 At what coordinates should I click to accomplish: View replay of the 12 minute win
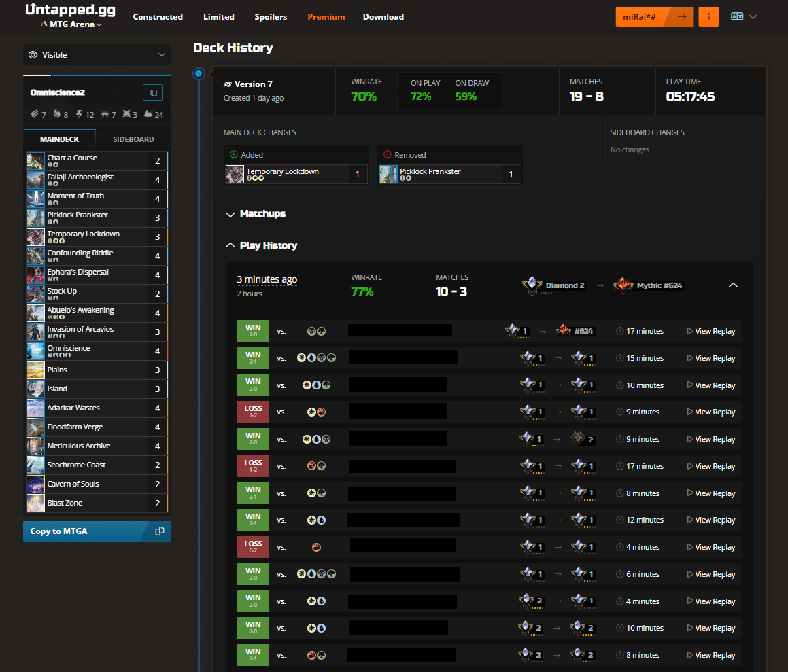[711, 520]
